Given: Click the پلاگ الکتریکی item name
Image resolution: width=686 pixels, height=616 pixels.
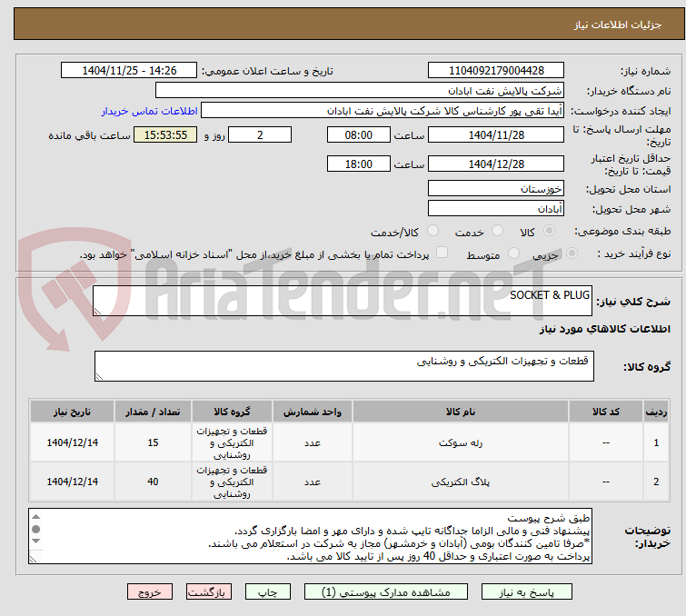Looking at the screenshot, I should point(461,482).
